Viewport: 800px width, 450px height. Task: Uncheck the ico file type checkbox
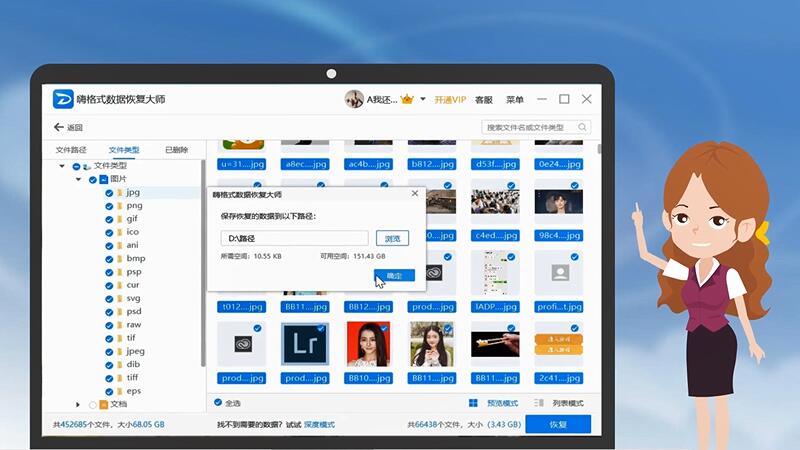[109, 233]
